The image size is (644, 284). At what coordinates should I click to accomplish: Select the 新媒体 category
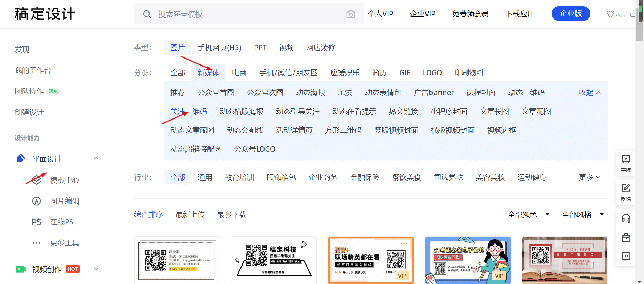click(208, 73)
